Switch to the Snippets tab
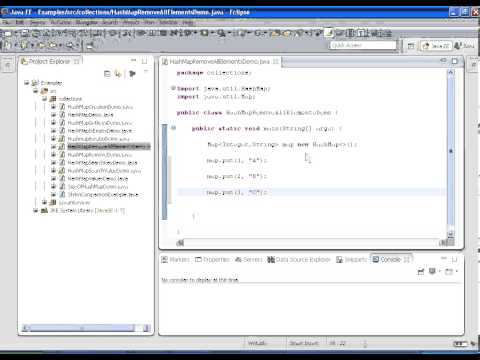This screenshot has height=360, width=480. (352, 259)
